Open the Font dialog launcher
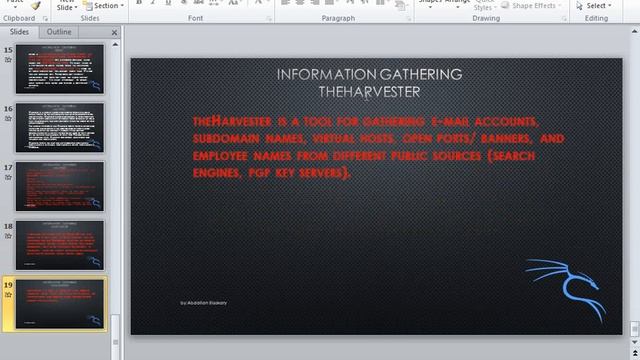The image size is (640, 360). coord(269,19)
